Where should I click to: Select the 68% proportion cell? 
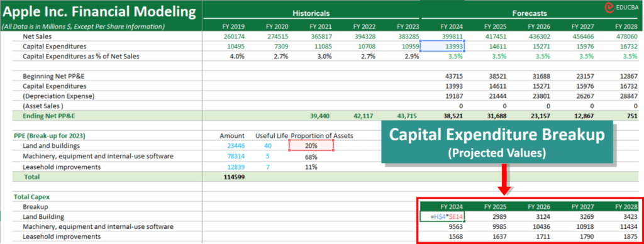pos(311,157)
